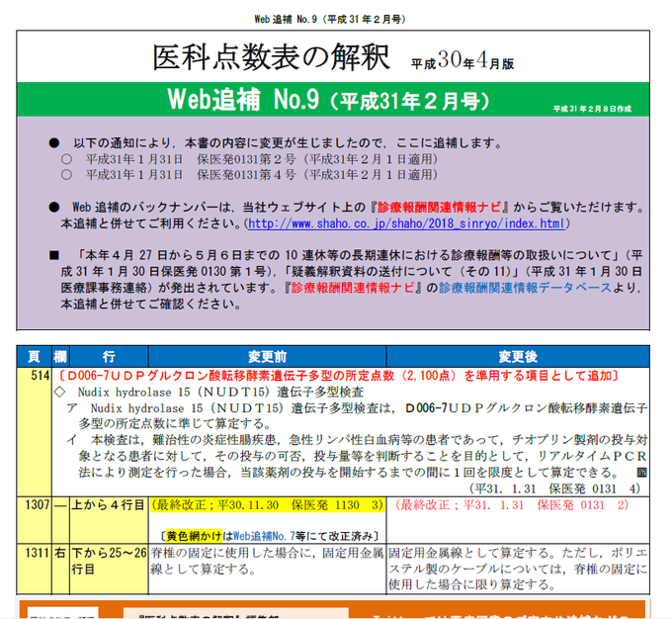Screen dimensions: 672x619
Task: Click Nudix hydrolase 15 遺伝子多型検査 diamond heading
Action: point(210,392)
